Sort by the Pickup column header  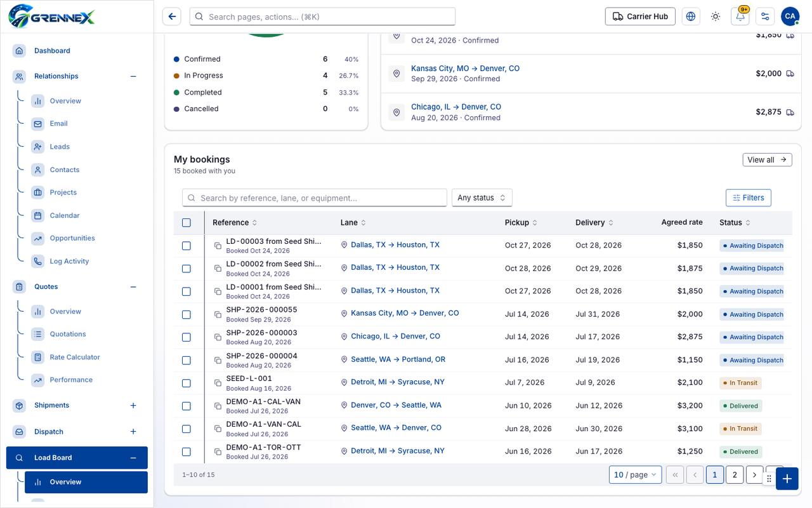521,223
